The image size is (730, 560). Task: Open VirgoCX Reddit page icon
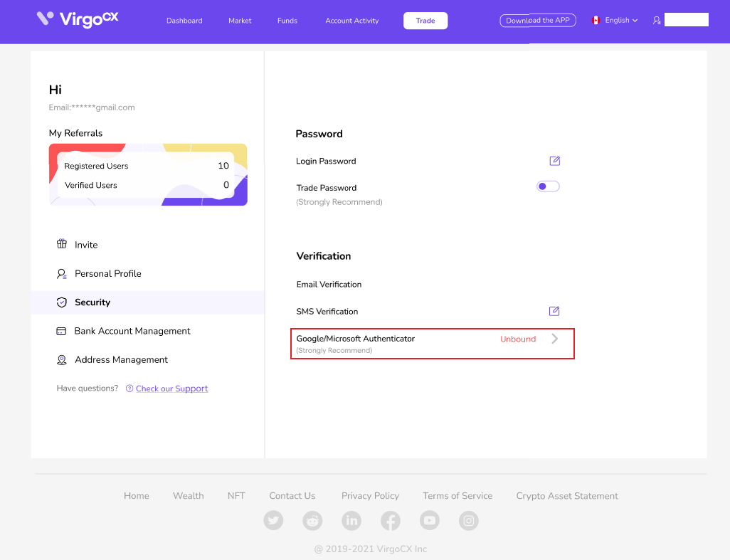pos(312,521)
